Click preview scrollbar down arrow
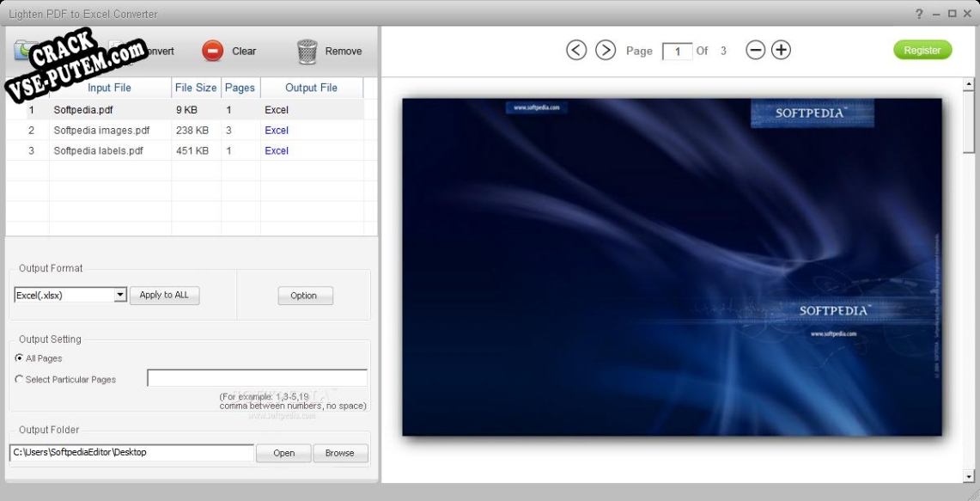Viewport: 980px width, 501px height. [969, 476]
